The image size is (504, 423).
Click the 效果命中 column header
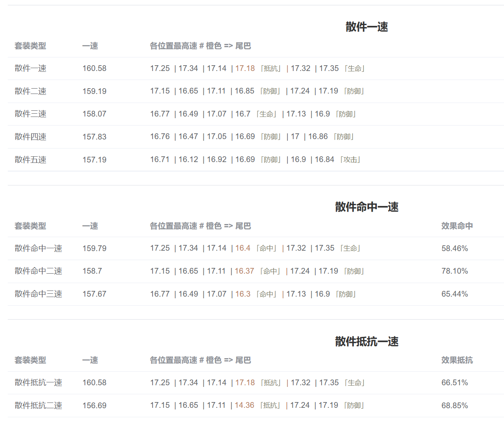click(457, 226)
